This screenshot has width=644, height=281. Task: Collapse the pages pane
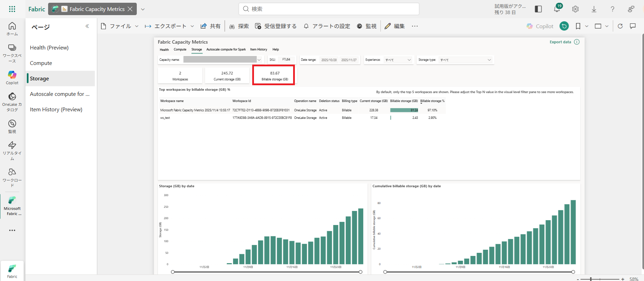[87, 26]
